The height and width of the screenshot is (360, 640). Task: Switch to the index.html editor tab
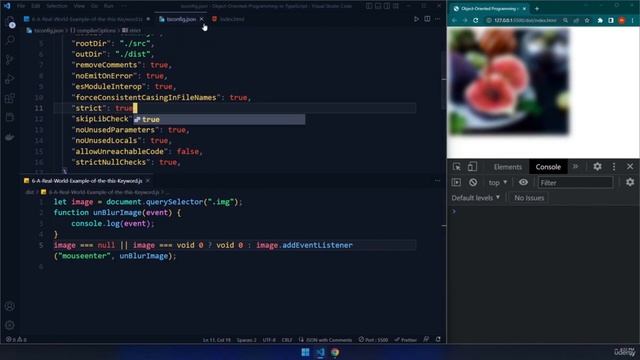(232, 19)
